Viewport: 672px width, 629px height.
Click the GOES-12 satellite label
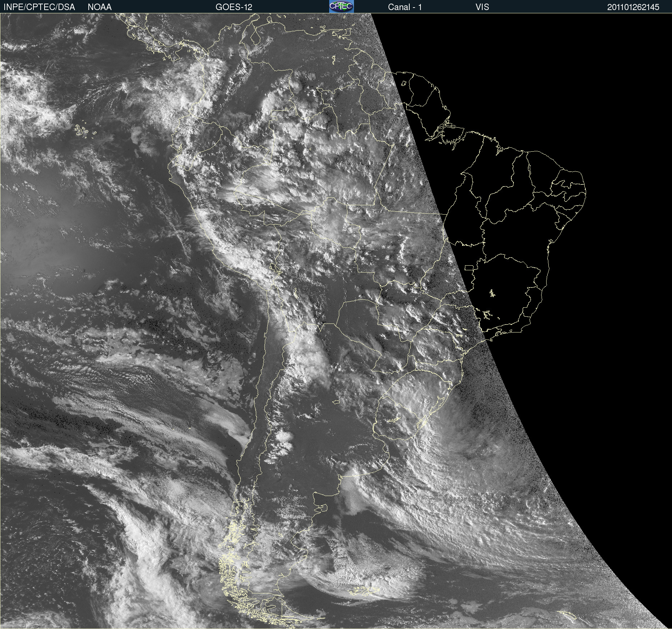click(x=234, y=7)
